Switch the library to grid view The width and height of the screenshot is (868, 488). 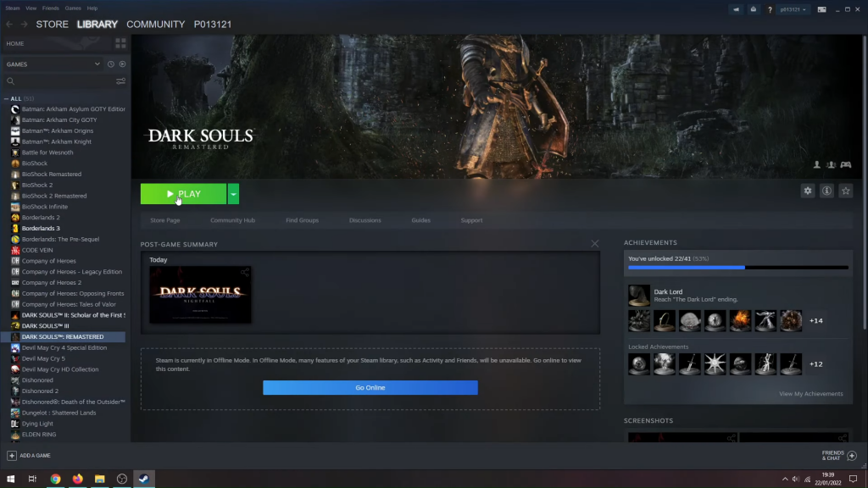point(120,43)
